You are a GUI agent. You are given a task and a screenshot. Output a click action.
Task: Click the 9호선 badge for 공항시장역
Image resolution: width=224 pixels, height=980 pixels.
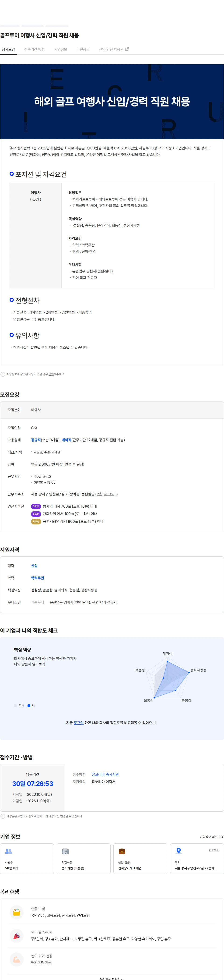36,521
